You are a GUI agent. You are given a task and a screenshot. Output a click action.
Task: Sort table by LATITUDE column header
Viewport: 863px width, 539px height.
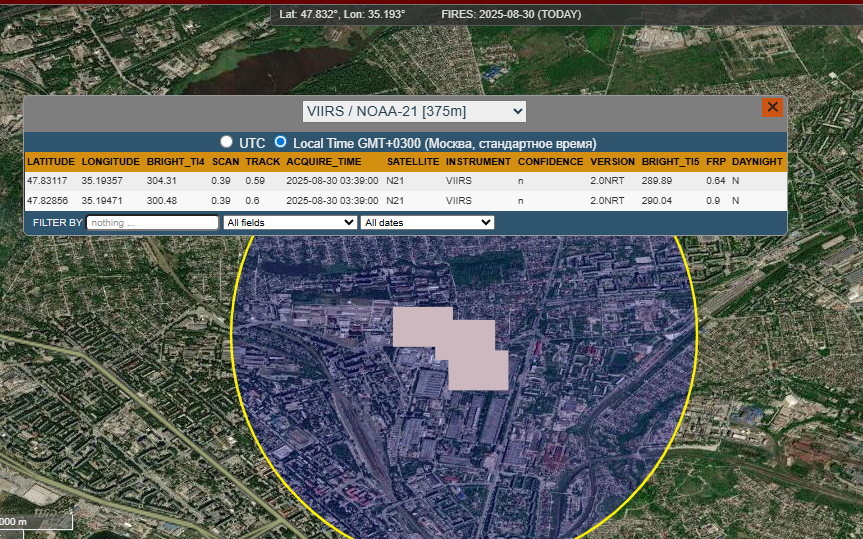coord(51,161)
